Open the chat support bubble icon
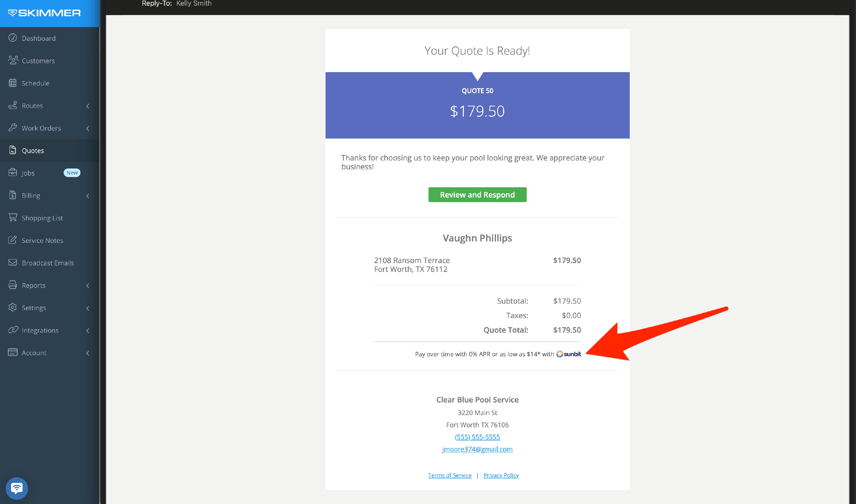Image resolution: width=856 pixels, height=504 pixels. click(17, 488)
